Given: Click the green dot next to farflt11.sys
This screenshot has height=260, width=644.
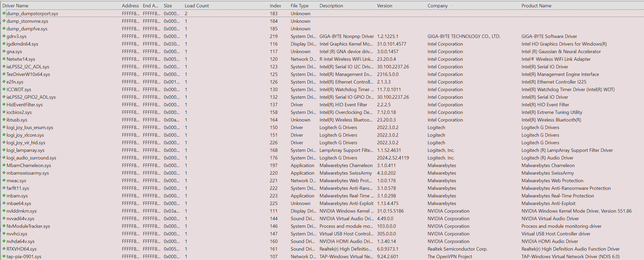Looking at the screenshot, I should coord(4,188).
